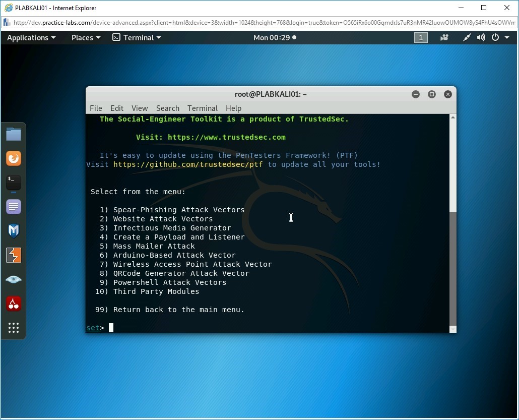Click the Mon 00:29 clock
519x420 pixels.
click(275, 37)
